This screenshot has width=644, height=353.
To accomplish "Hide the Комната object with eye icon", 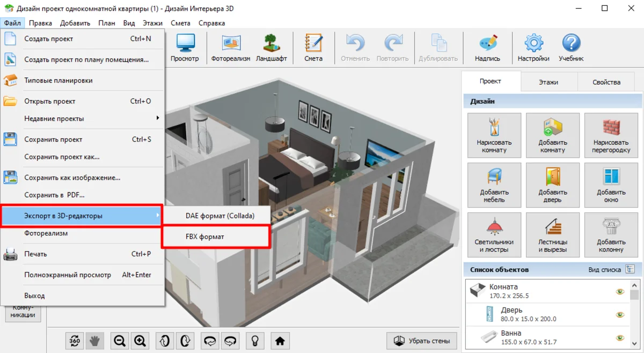I will click(x=620, y=291).
